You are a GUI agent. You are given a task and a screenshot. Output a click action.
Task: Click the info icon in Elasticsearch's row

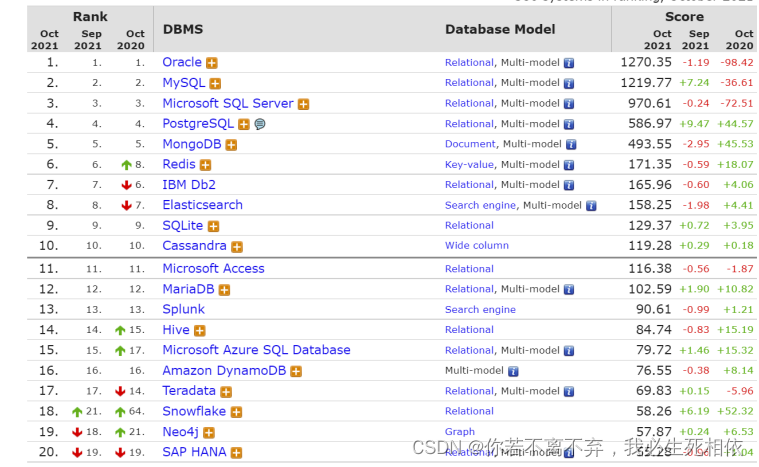(x=591, y=206)
